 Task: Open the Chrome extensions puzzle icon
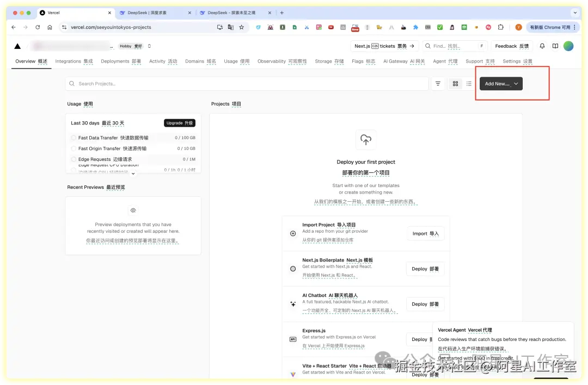501,27
